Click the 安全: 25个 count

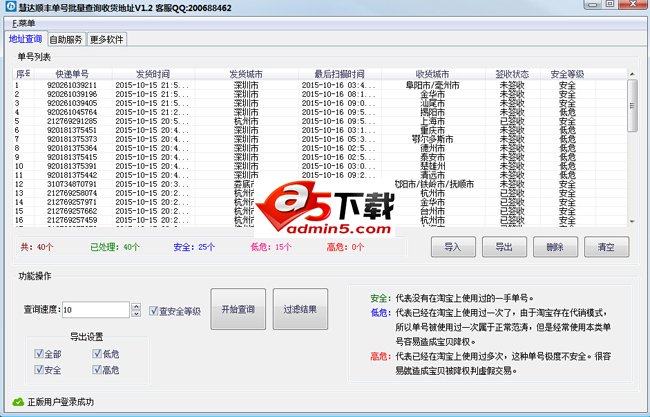point(194,247)
